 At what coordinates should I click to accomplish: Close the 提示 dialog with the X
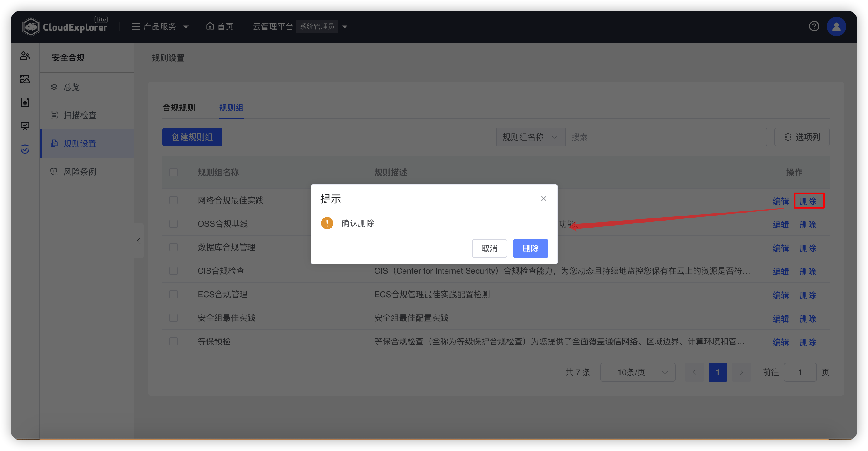543,198
